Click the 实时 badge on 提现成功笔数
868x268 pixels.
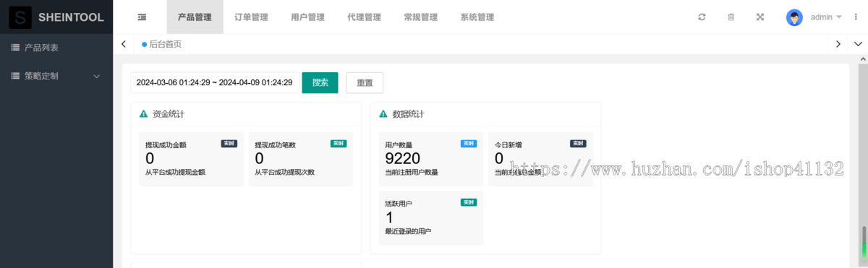[x=339, y=143]
